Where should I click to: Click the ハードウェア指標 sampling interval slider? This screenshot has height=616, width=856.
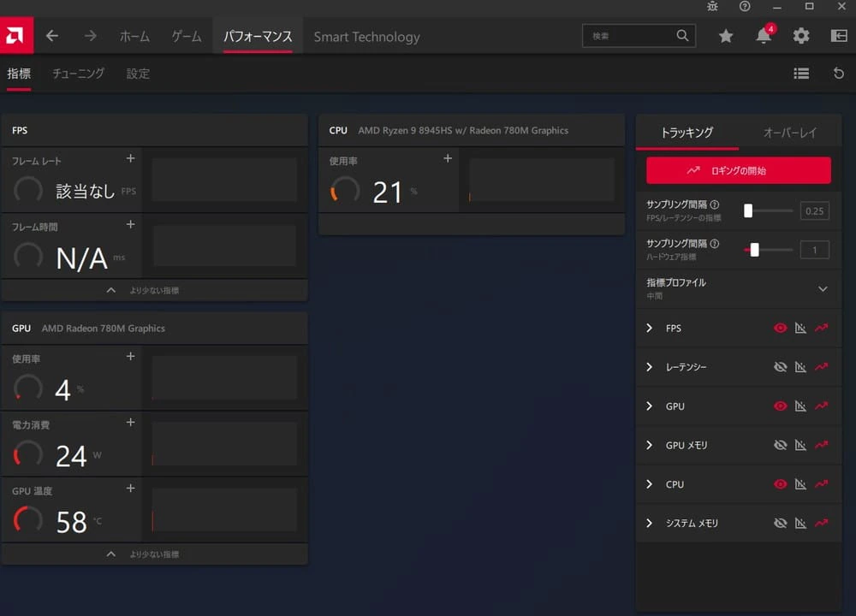pyautogui.click(x=754, y=250)
